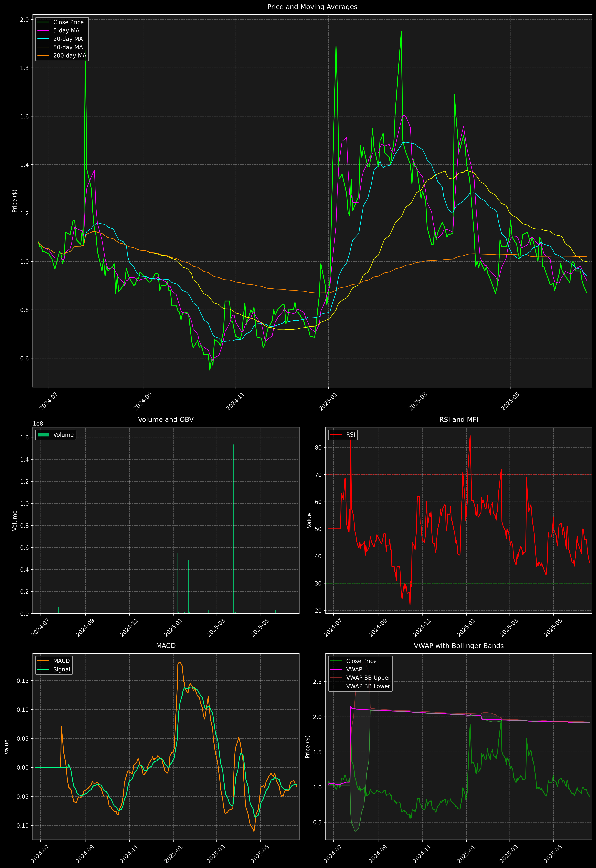Click the 'Price ($)' y-axis label of the top chart
The image size is (596, 868).
tap(15, 201)
